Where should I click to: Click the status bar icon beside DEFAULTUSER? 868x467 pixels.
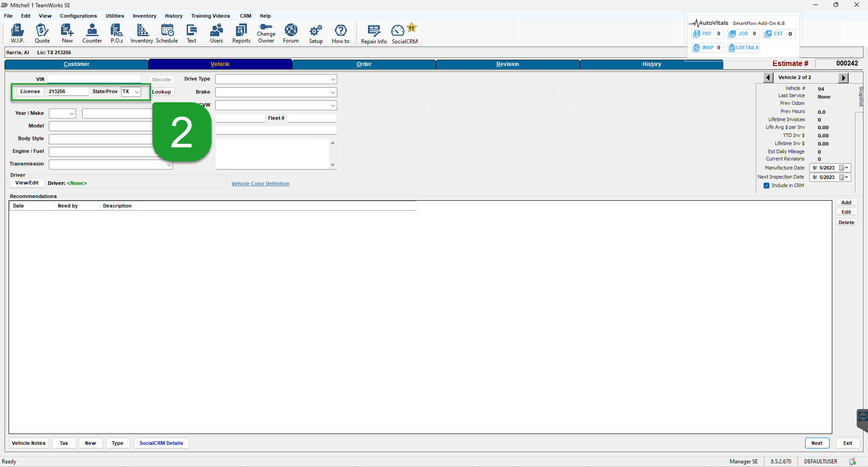pos(853,462)
